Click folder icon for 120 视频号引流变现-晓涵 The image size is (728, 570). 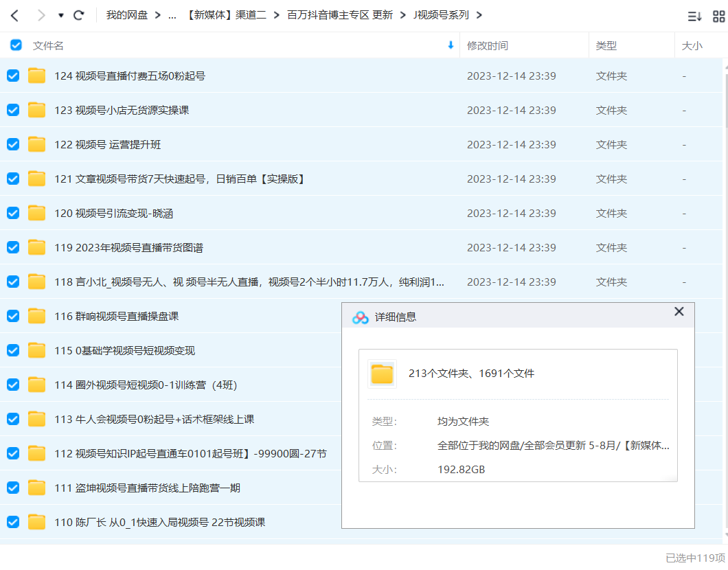click(37, 213)
